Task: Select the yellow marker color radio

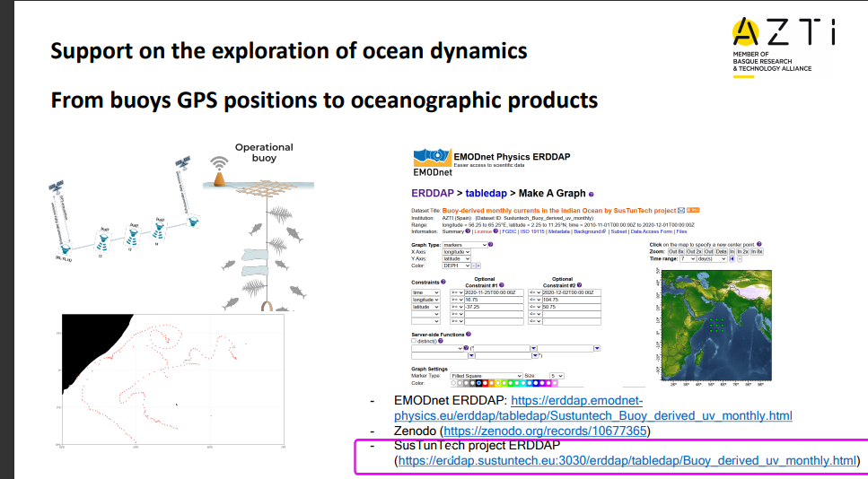Action: coord(497,383)
